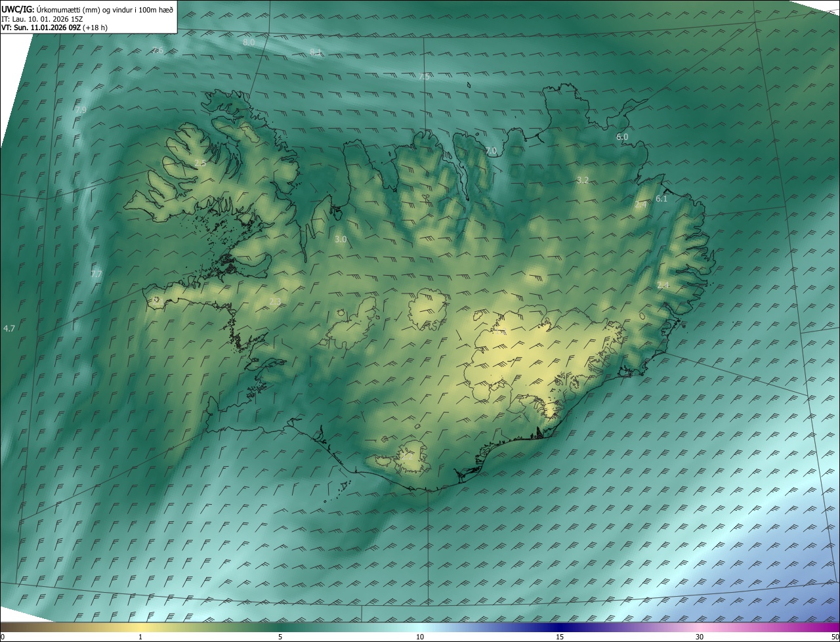Viewport: 840px width, 642px height.
Task: Click the map value label 7.0
Action: (x=491, y=151)
